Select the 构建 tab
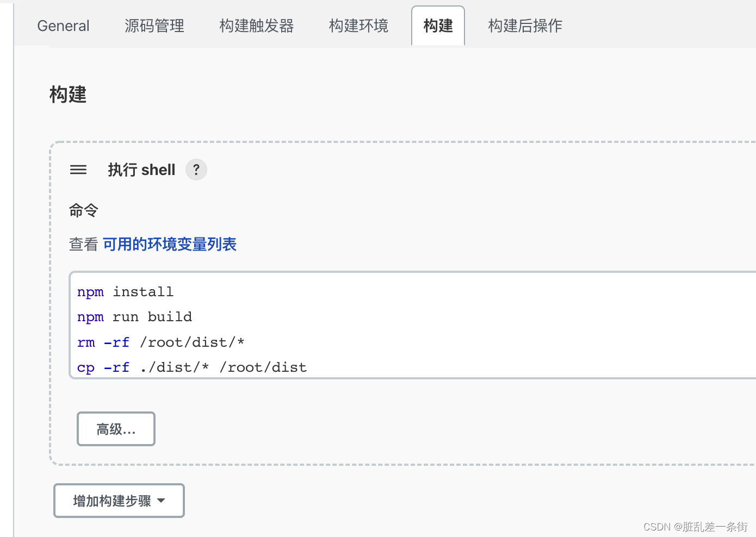Viewport: 756px width, 537px height. coord(438,26)
